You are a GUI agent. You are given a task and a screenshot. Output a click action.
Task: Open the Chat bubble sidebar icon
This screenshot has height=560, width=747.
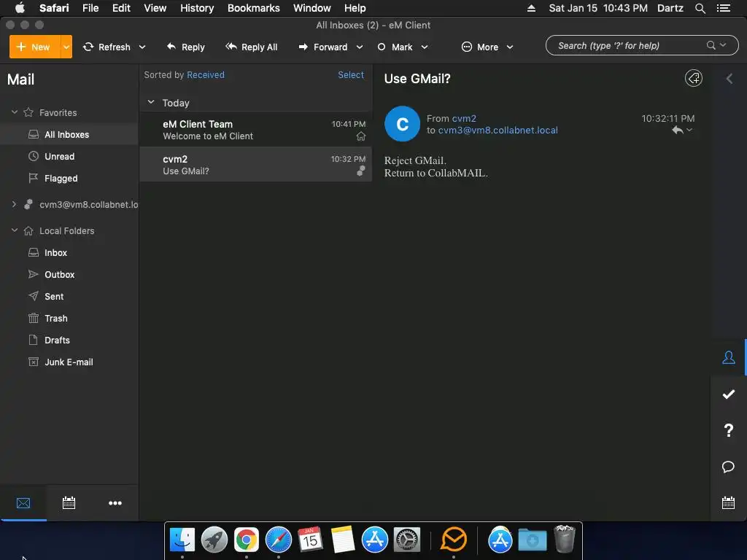click(x=729, y=466)
